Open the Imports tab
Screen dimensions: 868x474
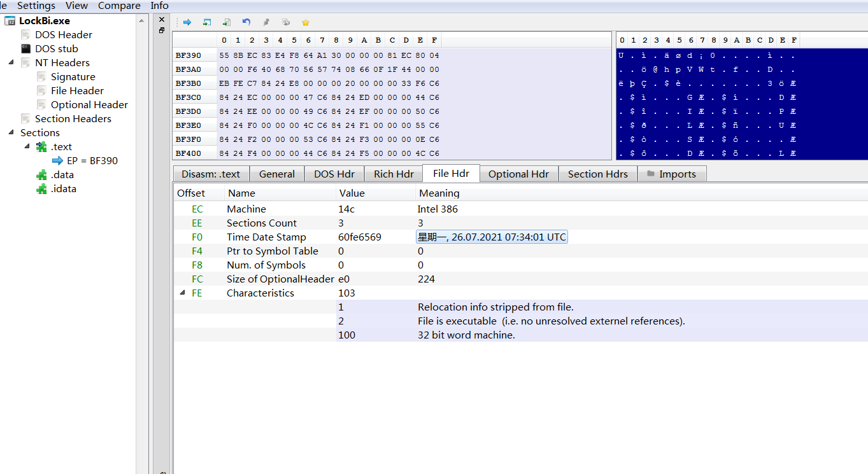point(671,174)
